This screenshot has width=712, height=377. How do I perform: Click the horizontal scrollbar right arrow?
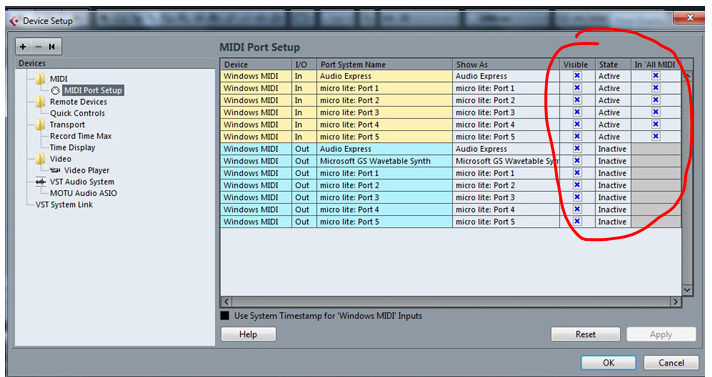(x=675, y=302)
